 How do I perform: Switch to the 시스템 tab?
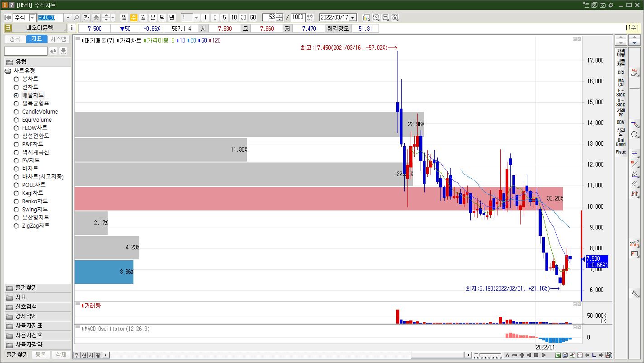click(58, 39)
